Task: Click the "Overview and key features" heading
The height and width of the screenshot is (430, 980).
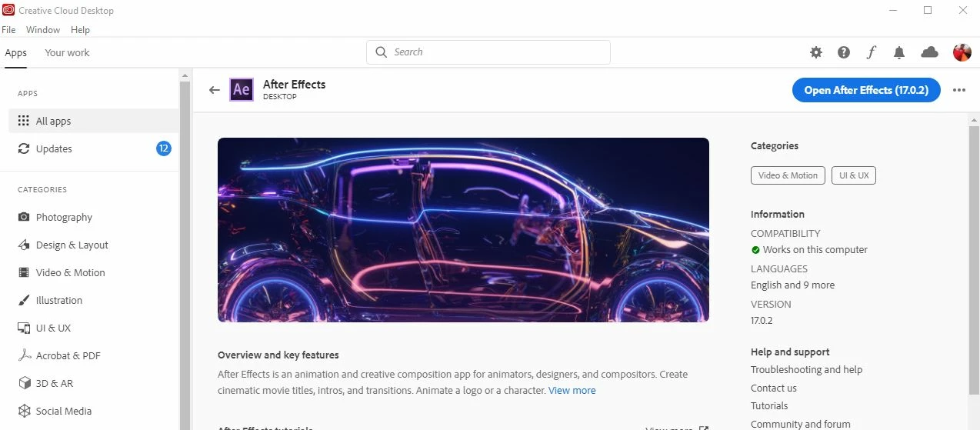Action: tap(278, 355)
